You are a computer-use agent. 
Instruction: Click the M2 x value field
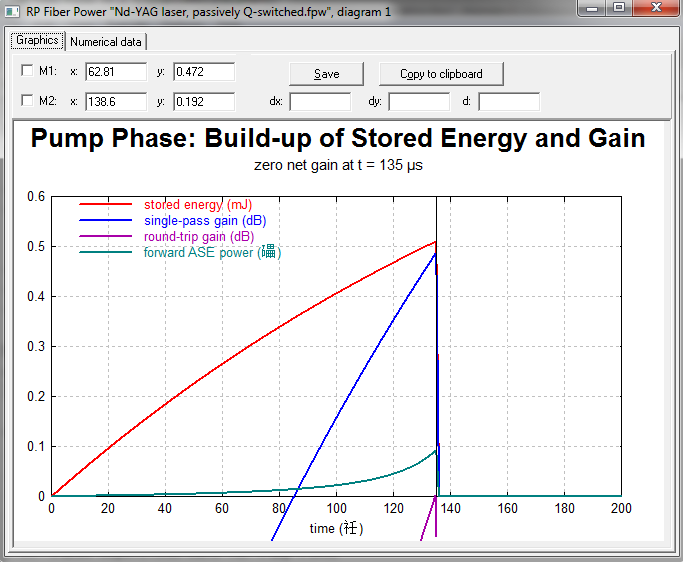(117, 101)
